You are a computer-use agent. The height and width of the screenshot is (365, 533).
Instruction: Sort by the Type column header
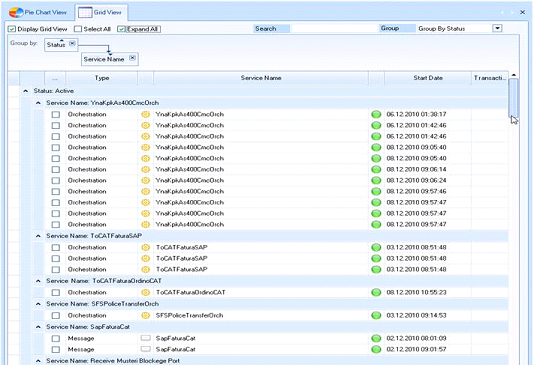pos(102,78)
